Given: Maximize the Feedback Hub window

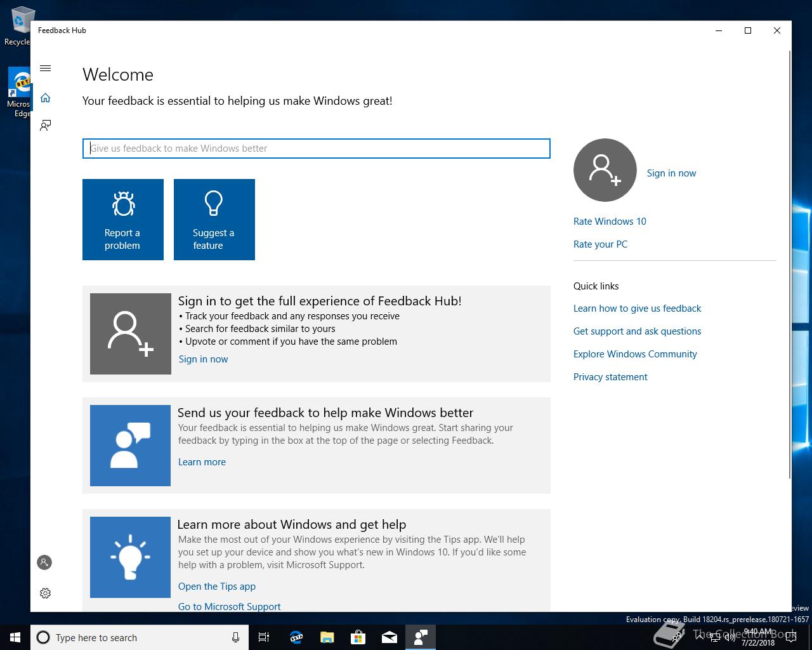Looking at the screenshot, I should 748,30.
